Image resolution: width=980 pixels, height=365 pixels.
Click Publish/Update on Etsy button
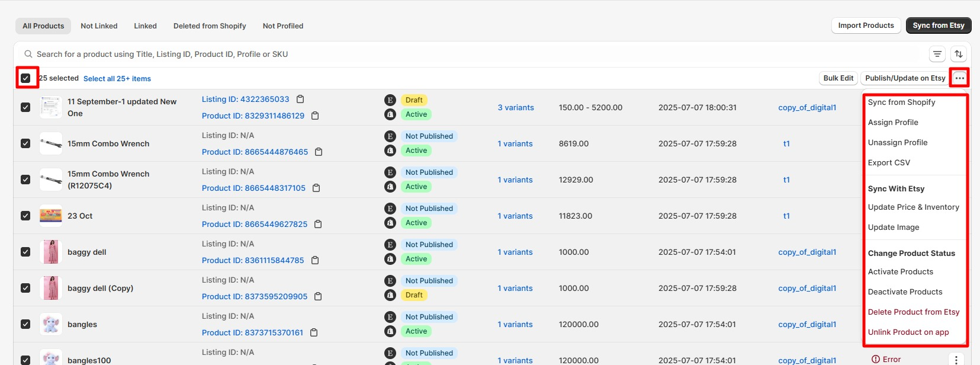905,78
